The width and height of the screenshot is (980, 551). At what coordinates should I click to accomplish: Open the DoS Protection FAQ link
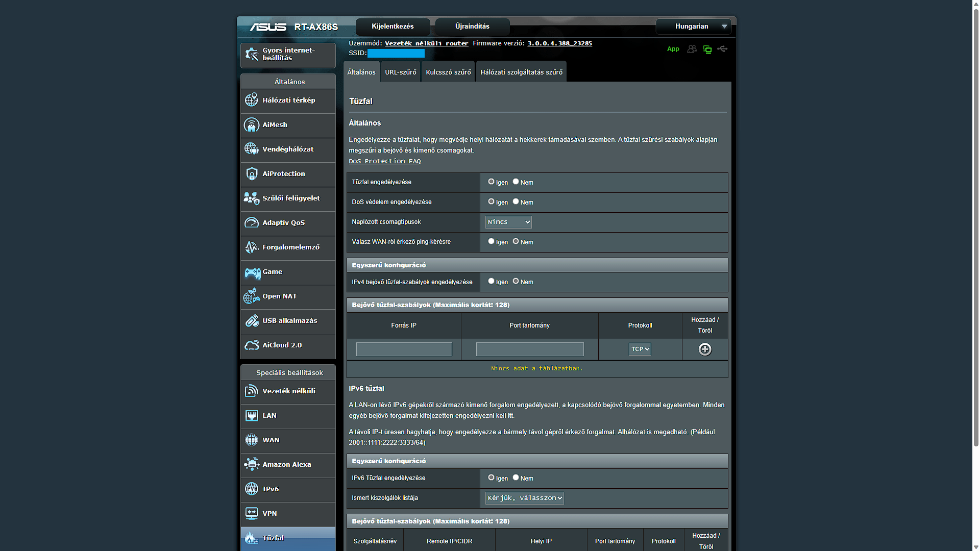(x=385, y=161)
